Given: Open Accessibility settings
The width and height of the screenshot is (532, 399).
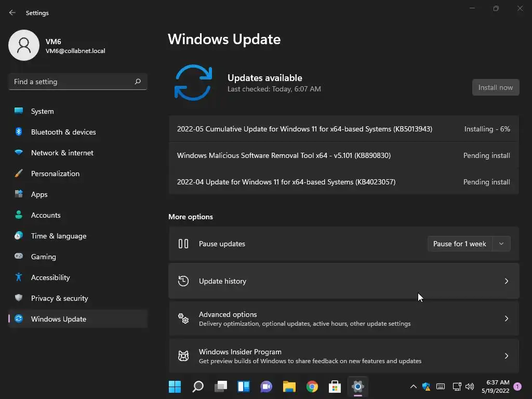Looking at the screenshot, I should (78, 277).
